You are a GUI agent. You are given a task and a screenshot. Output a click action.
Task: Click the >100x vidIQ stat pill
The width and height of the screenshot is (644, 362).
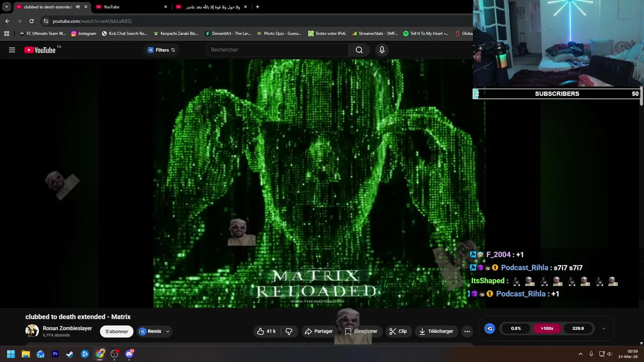tap(547, 328)
